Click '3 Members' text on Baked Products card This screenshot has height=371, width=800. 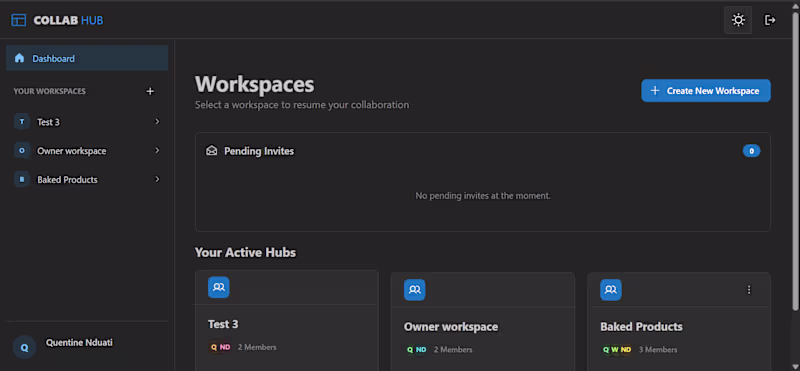[x=658, y=350]
